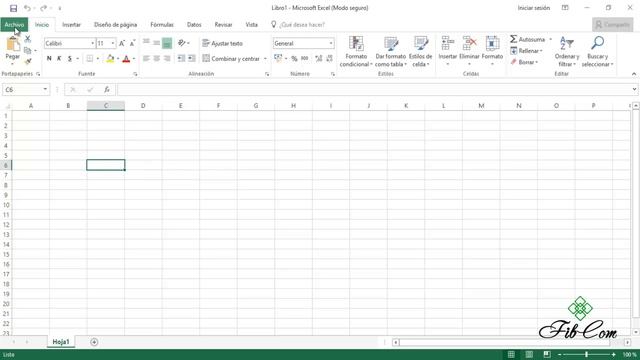Click the Compartir button

click(x=613, y=24)
